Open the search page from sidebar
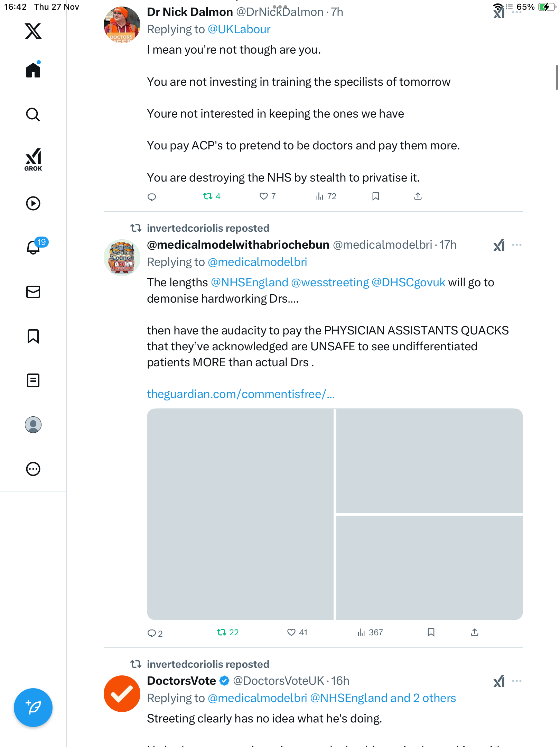The height and width of the screenshot is (747, 560). pos(33,114)
